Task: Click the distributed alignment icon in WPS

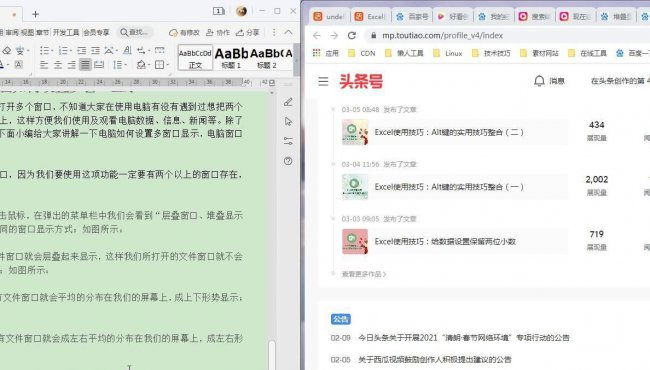Action: (x=99, y=65)
